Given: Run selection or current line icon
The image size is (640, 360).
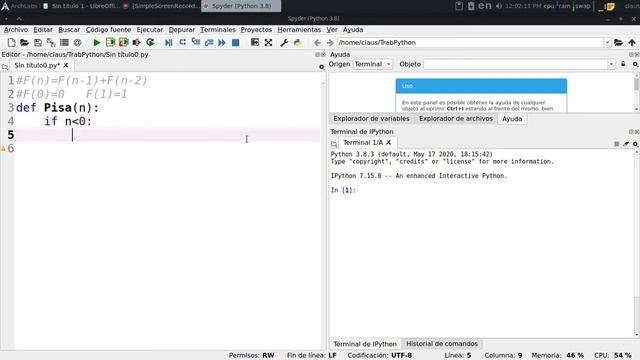Looking at the screenshot, I should 136,42.
